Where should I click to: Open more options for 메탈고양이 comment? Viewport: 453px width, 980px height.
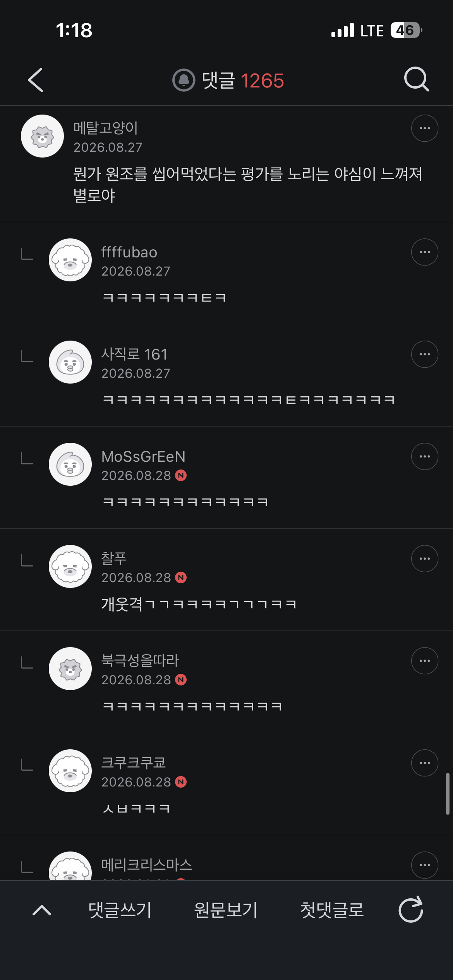click(425, 128)
